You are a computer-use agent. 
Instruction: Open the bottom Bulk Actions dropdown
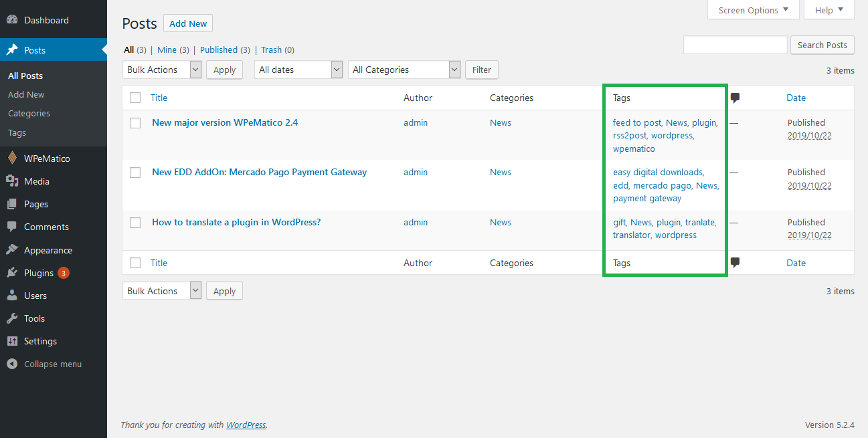click(162, 291)
